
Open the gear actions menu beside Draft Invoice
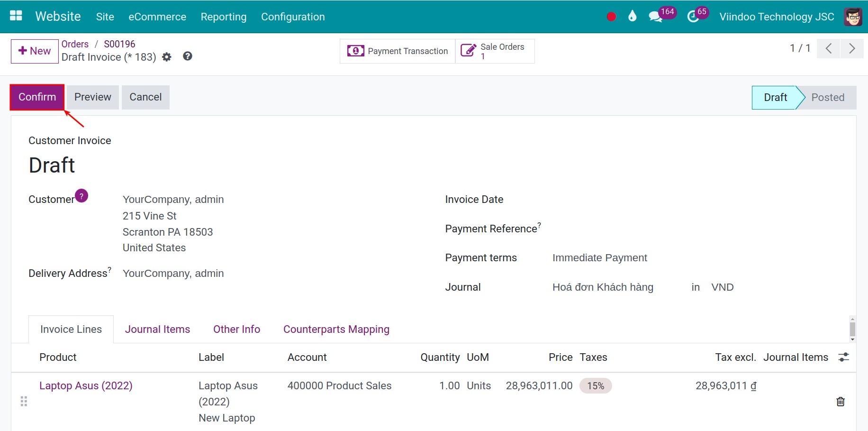click(x=166, y=57)
